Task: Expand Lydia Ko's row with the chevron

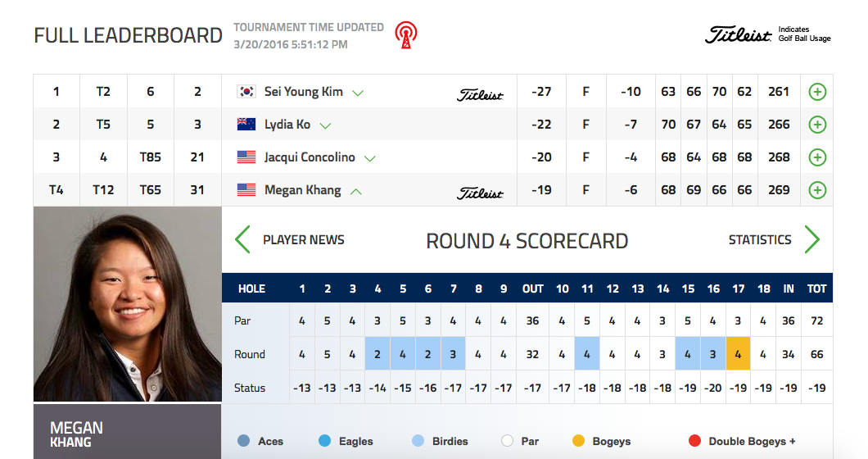Action: tap(326, 126)
